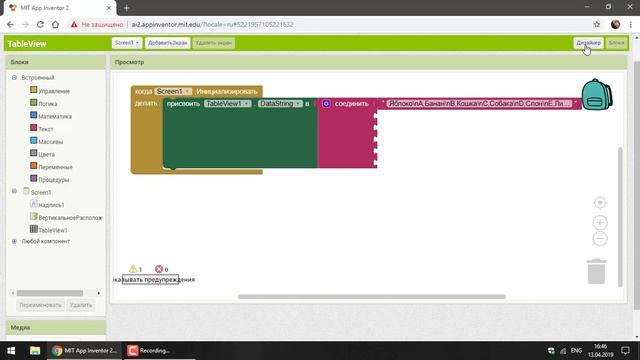Click ENG language indicator
This screenshot has width=640, height=360.
pyautogui.click(x=576, y=351)
